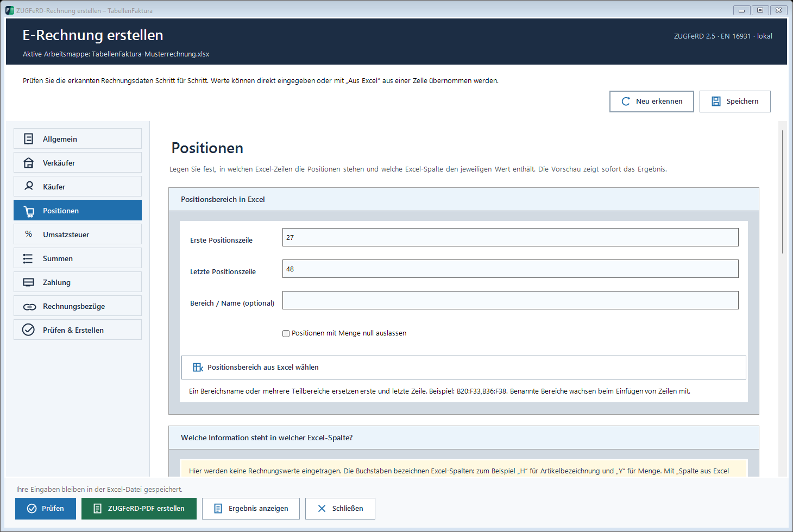Viewport: 793px width, 532px height.
Task: Show the Rechnungsbezüge section
Action: (78, 306)
